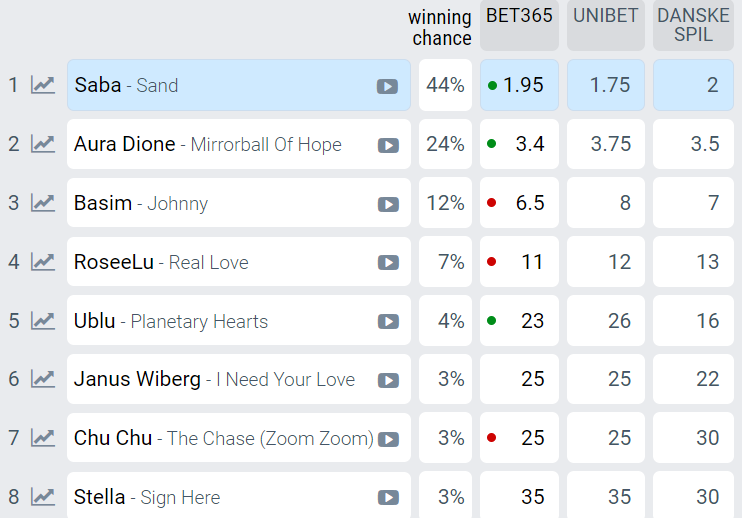Click Saba's BET365 odds of 1.95
Image resolution: width=742 pixels, height=518 pixels.
tap(519, 85)
